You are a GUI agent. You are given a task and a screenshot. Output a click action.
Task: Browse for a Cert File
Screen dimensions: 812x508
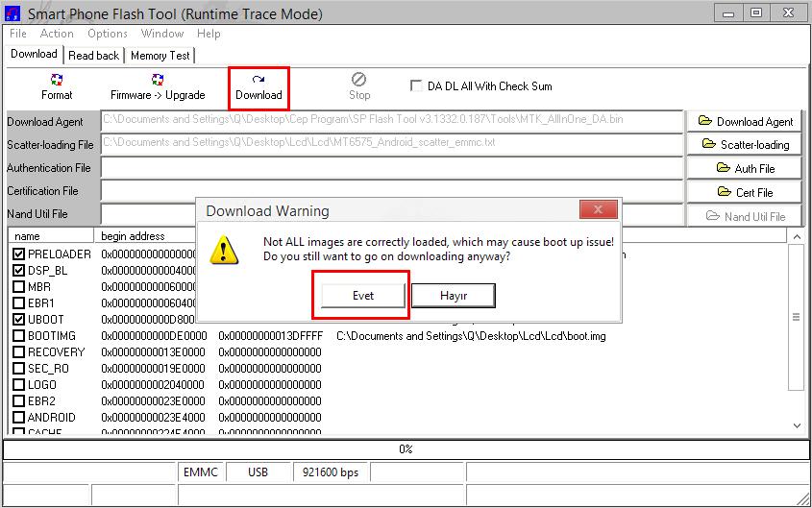click(745, 192)
